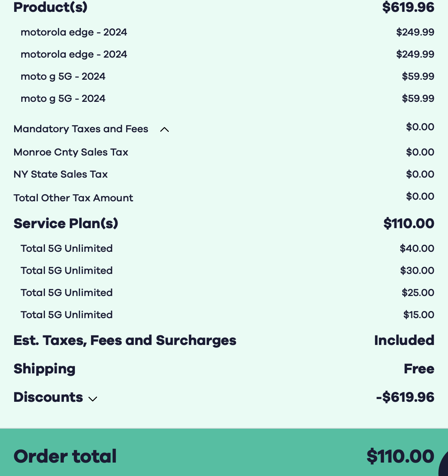
Task: Click the Mandatory Taxes and Fees label
Action: tap(81, 129)
